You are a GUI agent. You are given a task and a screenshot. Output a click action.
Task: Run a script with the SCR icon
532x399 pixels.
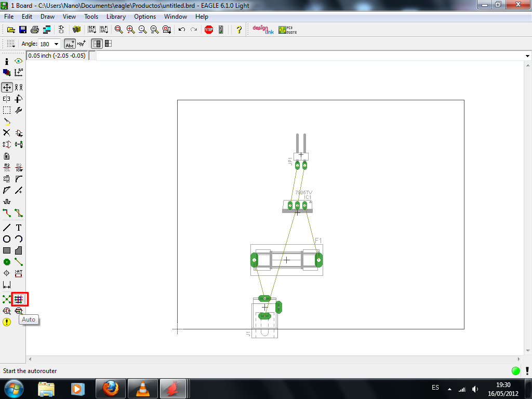pos(91,30)
